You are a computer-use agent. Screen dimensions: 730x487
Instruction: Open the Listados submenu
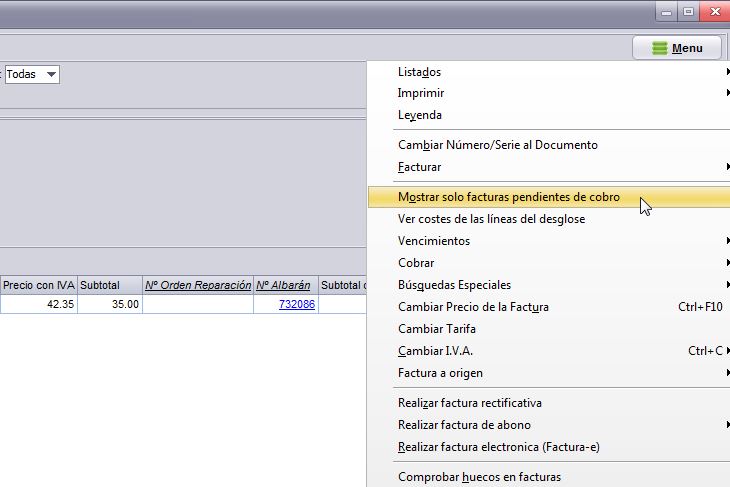(x=549, y=72)
